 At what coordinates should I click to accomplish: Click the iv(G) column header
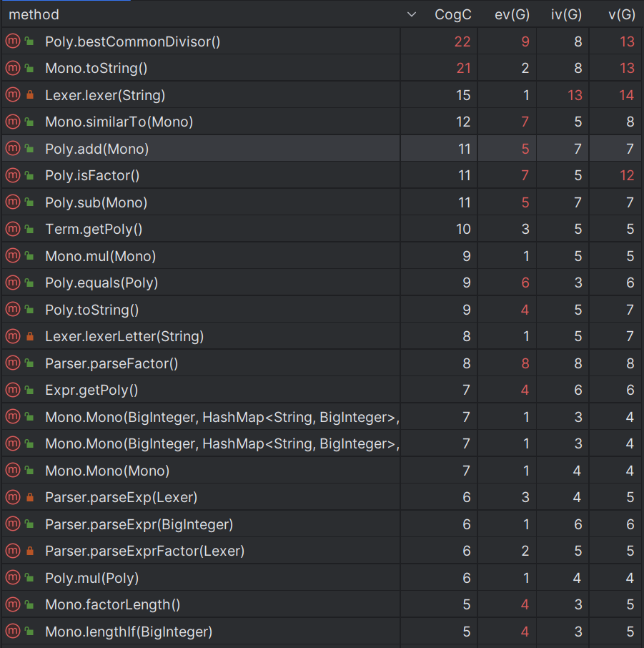pos(566,14)
